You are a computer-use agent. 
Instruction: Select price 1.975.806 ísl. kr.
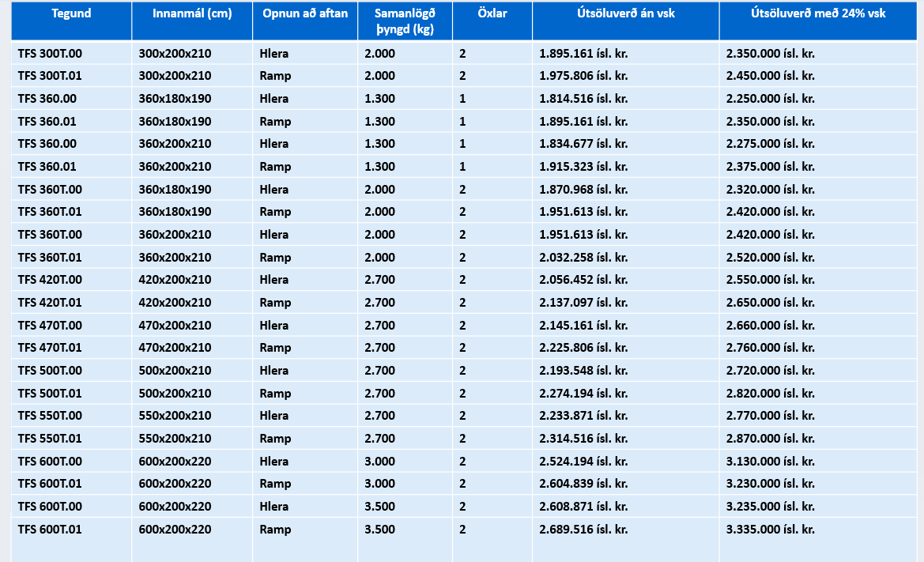pyautogui.click(x=583, y=76)
